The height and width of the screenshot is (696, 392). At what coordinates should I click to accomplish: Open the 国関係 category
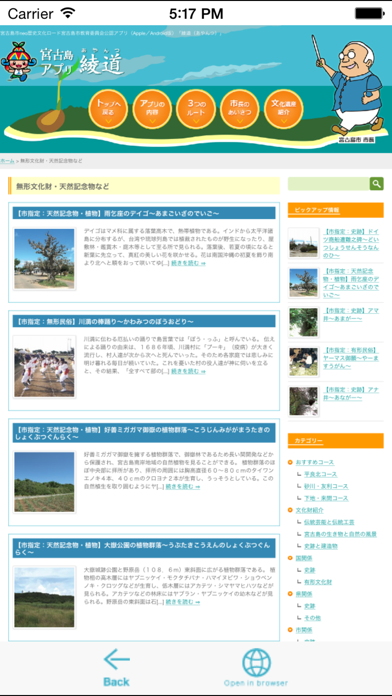point(304,558)
